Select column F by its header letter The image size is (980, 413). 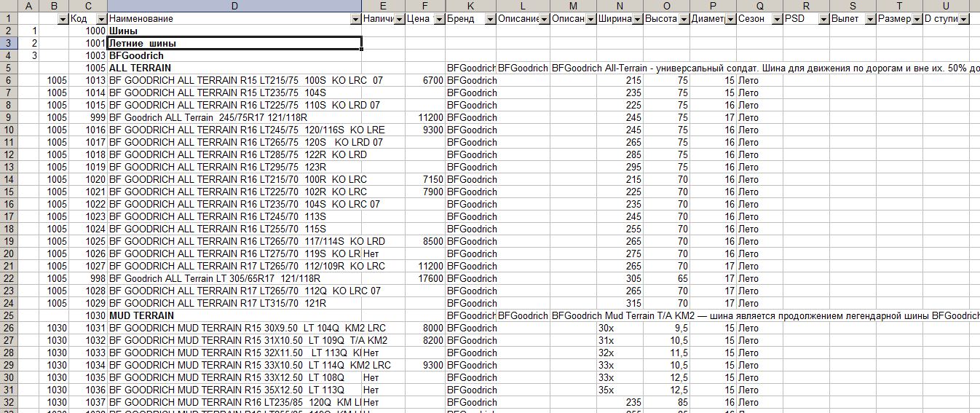click(425, 6)
